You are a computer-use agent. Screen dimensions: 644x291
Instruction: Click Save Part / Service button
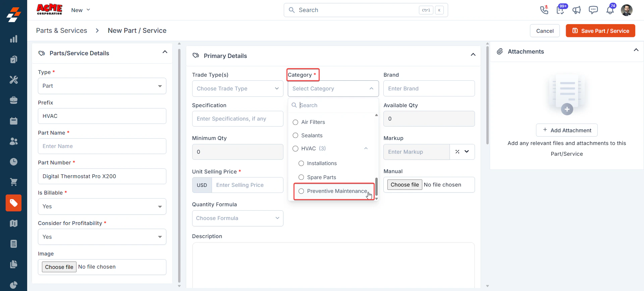600,31
